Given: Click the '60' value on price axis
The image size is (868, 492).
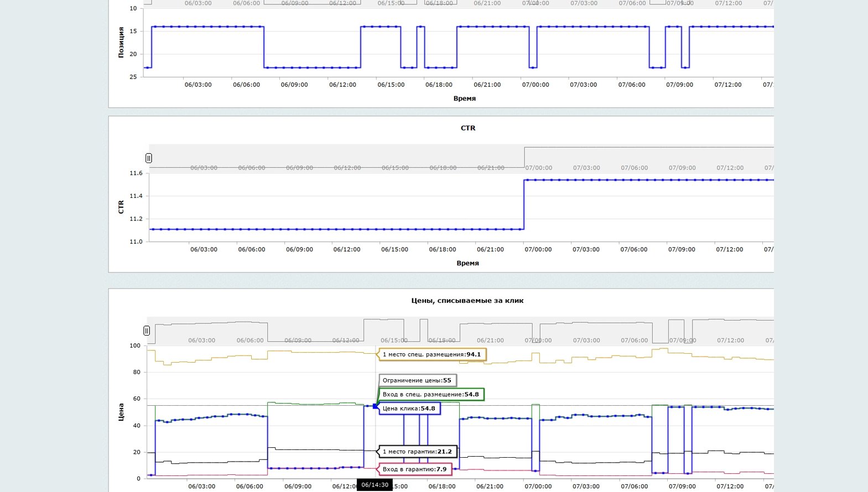Looking at the screenshot, I should (x=137, y=399).
